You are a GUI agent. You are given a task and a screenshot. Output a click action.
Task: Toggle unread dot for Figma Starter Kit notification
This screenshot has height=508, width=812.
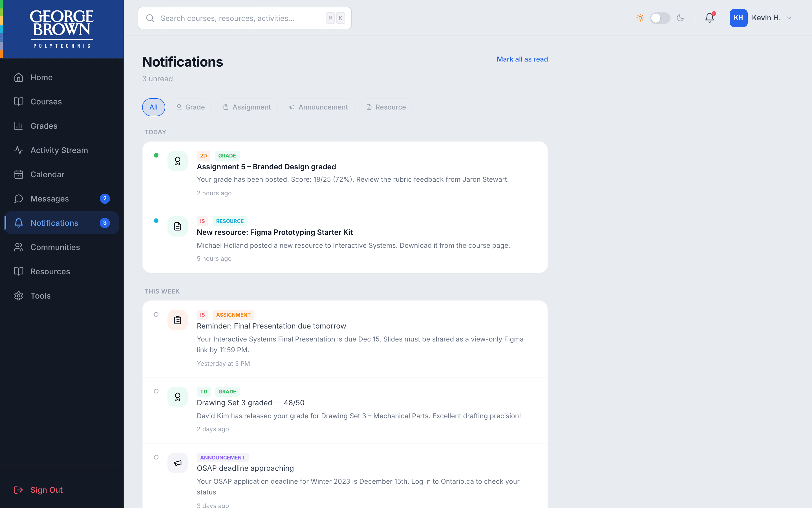click(x=156, y=221)
